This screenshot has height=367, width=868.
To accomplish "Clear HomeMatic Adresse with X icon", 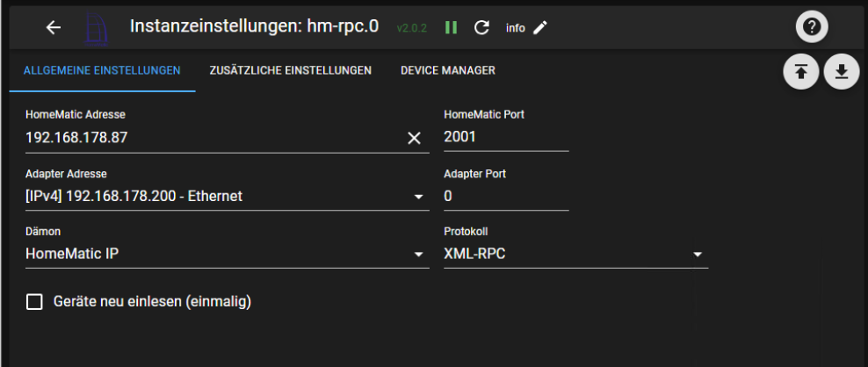I will [414, 138].
